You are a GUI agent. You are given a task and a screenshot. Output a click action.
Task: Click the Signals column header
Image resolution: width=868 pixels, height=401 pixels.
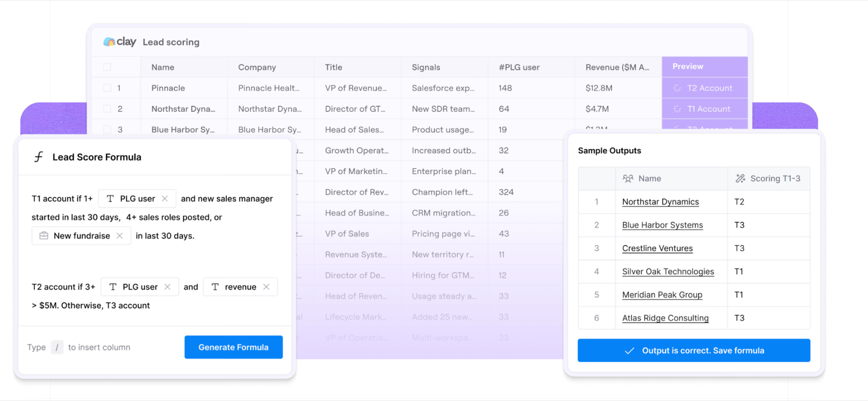pyautogui.click(x=444, y=67)
